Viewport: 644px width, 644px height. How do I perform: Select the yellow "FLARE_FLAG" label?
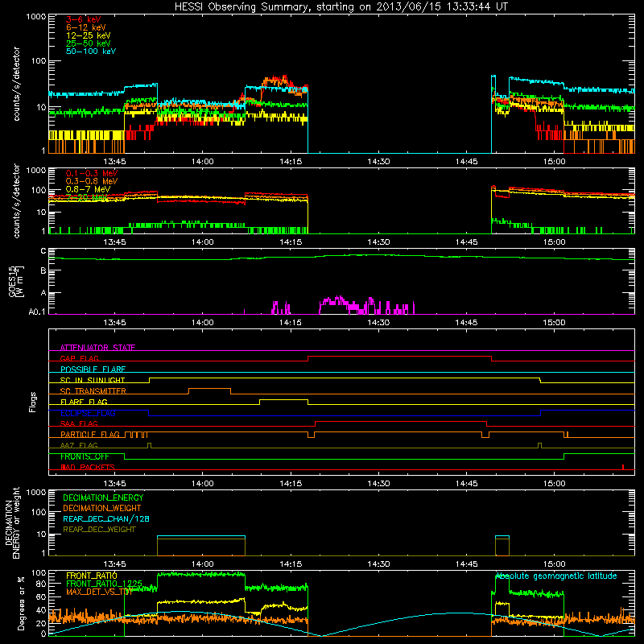point(84,402)
